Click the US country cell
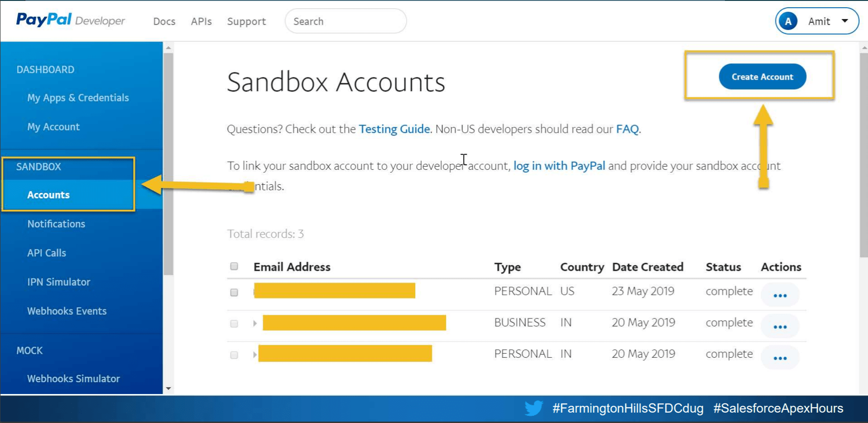 point(567,291)
